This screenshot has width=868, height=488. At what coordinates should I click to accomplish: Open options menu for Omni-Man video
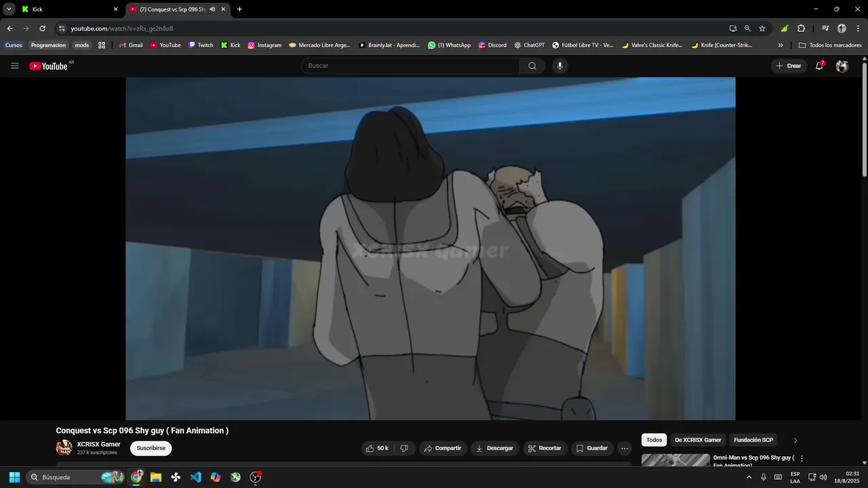(x=802, y=459)
